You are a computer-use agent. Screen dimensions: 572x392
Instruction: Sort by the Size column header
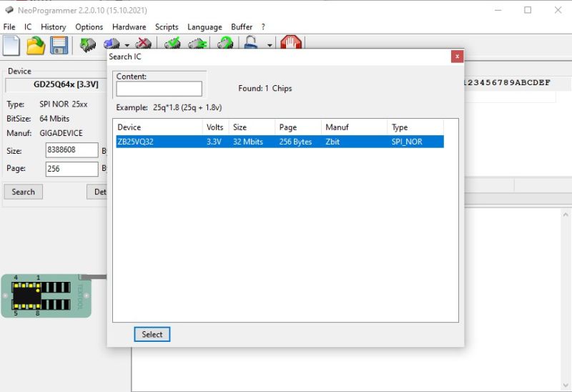(x=252, y=127)
